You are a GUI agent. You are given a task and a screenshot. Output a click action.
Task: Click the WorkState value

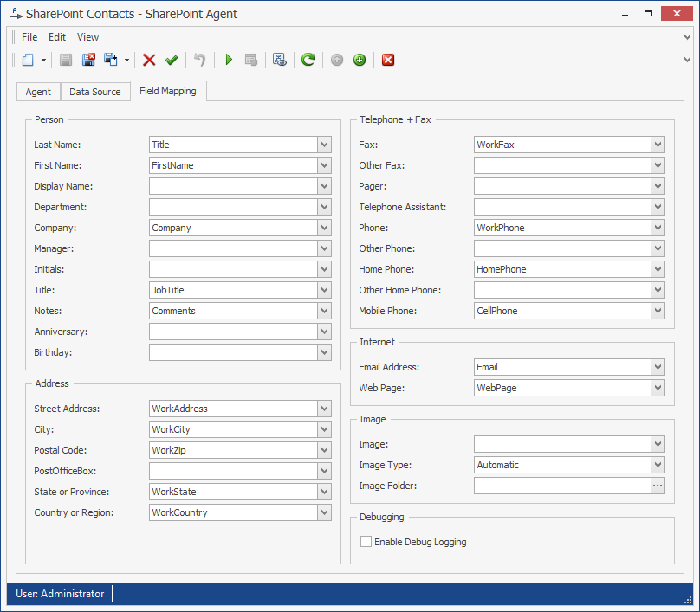[x=174, y=492]
